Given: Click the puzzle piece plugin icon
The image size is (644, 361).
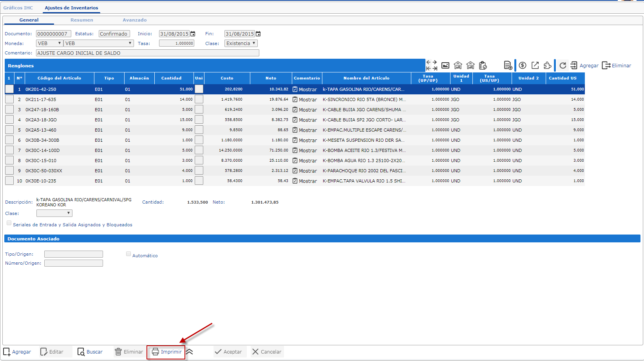Looking at the screenshot, I should 548,65.
